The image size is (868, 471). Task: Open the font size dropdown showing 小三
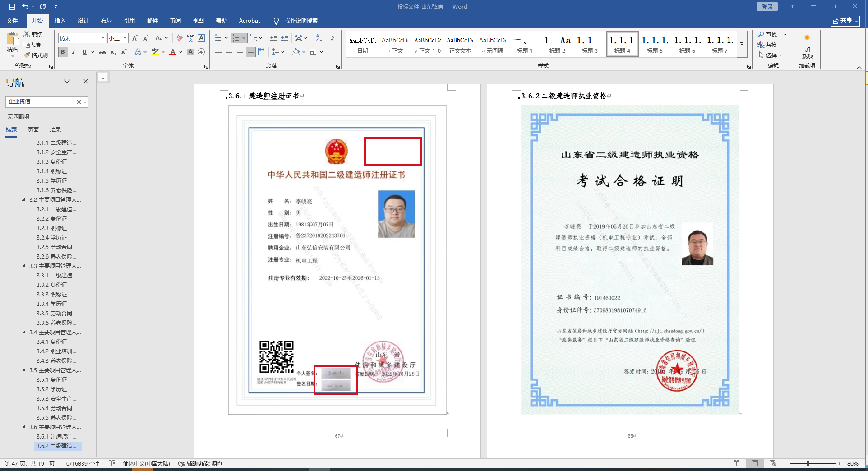point(125,38)
